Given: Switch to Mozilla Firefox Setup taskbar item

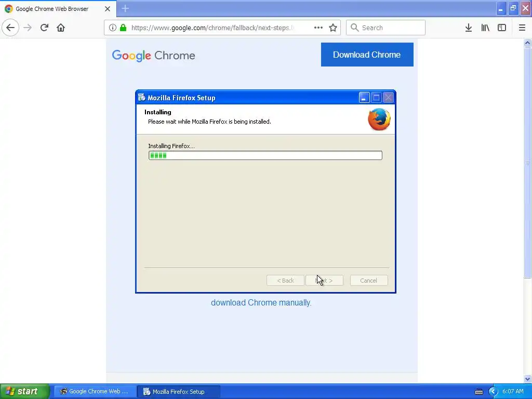Looking at the screenshot, I should coord(179,392).
